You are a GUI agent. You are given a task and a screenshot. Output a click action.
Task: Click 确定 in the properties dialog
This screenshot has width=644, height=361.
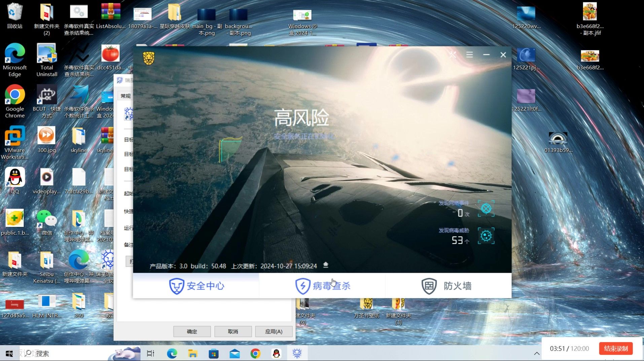click(x=192, y=331)
